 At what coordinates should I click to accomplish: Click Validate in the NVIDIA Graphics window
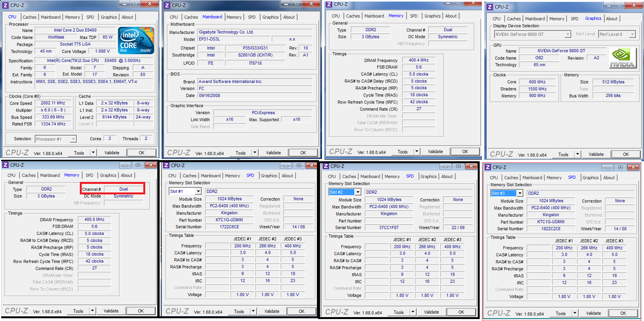(x=596, y=154)
